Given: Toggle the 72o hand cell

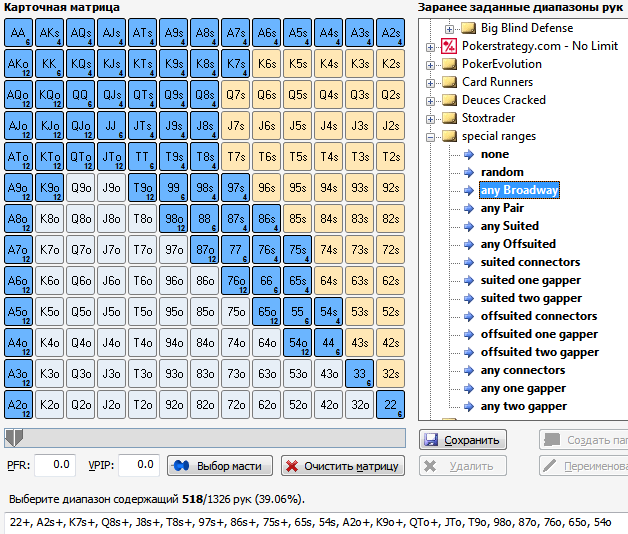Looking at the screenshot, I should click(236, 405).
